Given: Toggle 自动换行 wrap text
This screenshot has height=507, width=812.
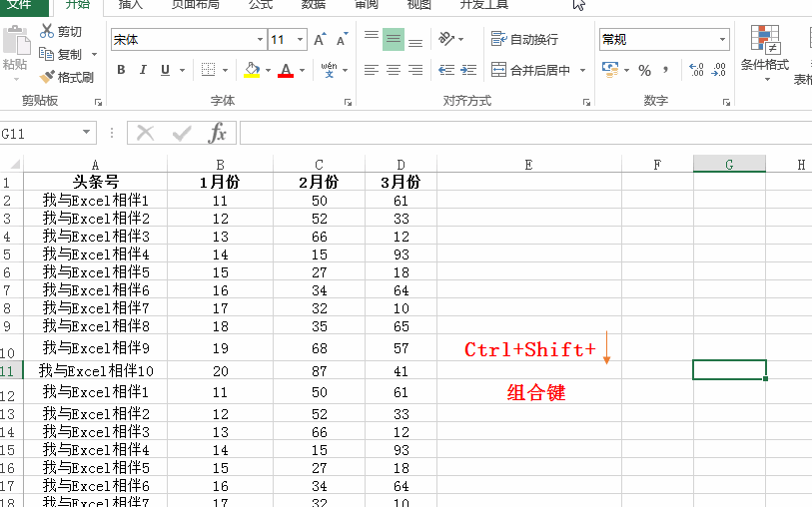Looking at the screenshot, I should coord(524,39).
